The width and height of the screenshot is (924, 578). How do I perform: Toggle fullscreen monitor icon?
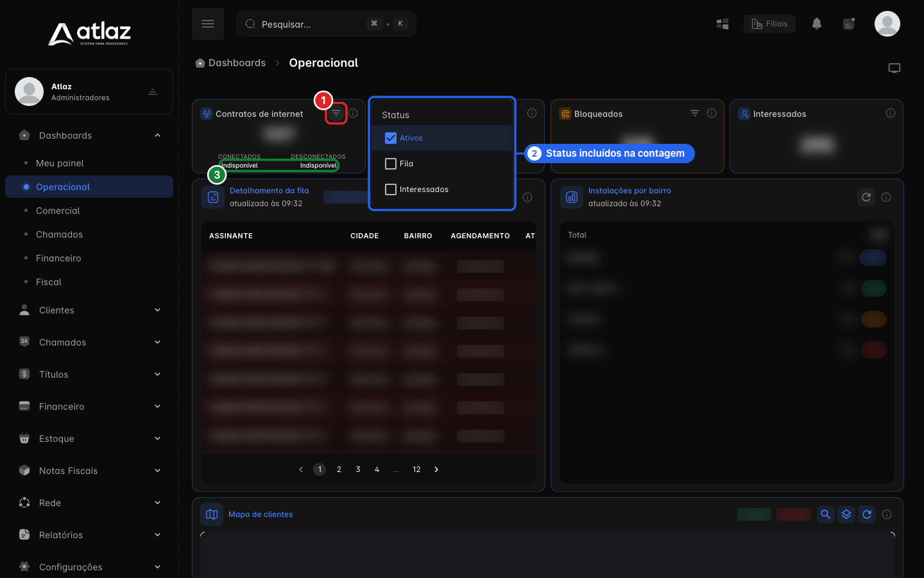894,68
